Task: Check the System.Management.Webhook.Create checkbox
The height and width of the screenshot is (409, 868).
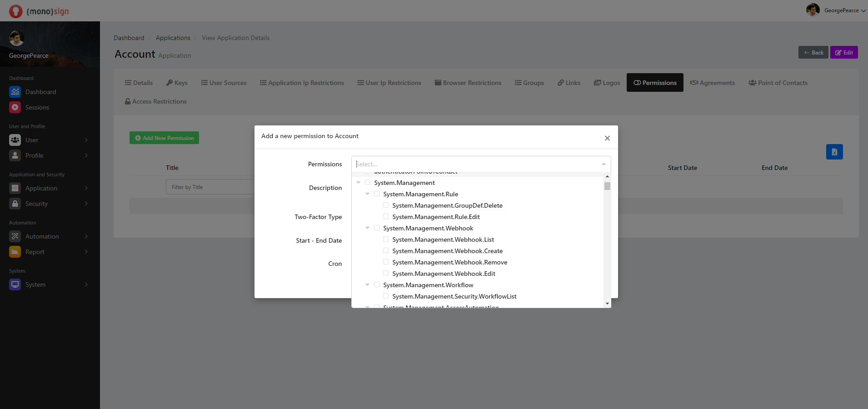Action: pos(386,250)
